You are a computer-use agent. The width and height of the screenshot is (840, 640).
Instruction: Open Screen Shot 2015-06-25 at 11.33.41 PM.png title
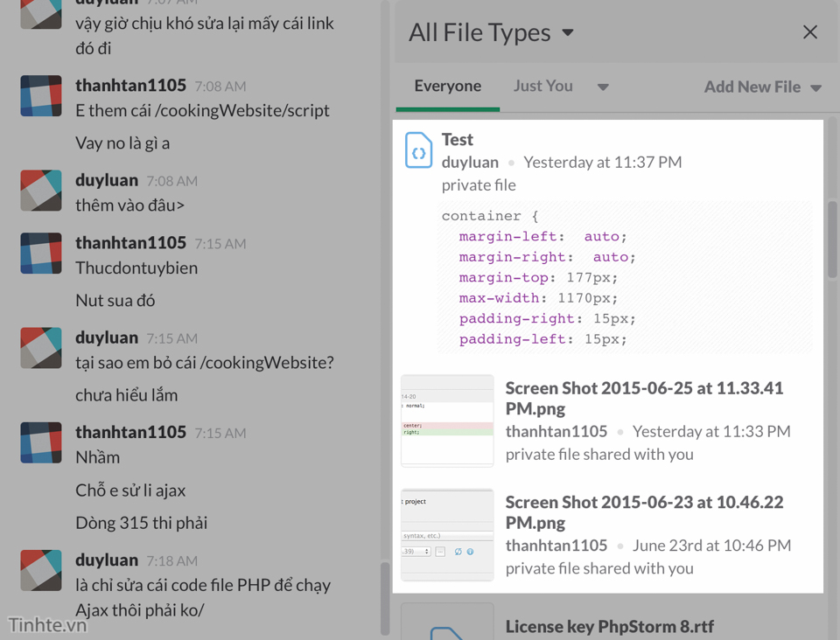tap(644, 398)
